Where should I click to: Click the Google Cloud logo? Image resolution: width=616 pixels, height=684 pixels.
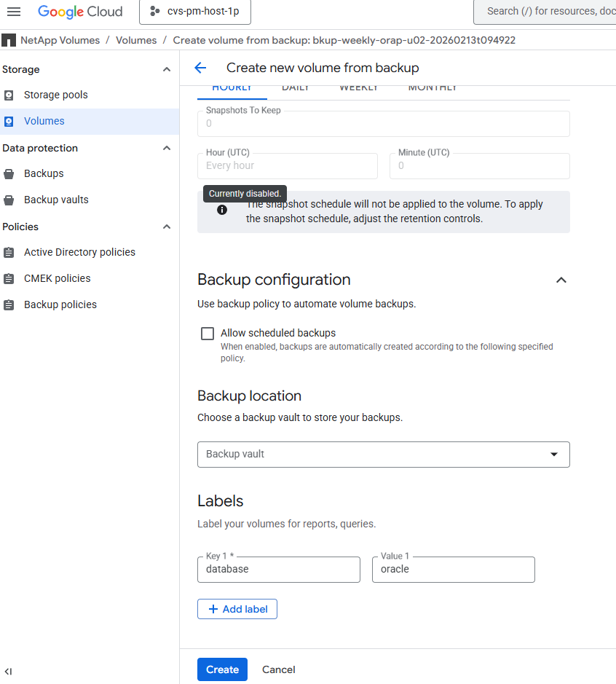point(80,11)
